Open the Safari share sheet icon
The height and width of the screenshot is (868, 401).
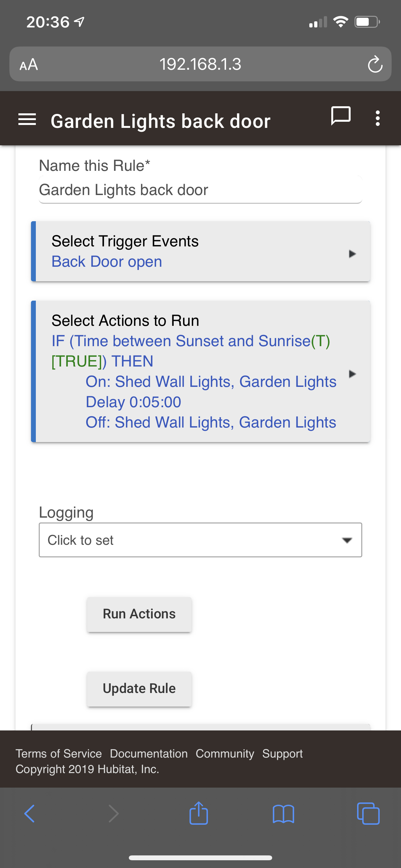[199, 813]
